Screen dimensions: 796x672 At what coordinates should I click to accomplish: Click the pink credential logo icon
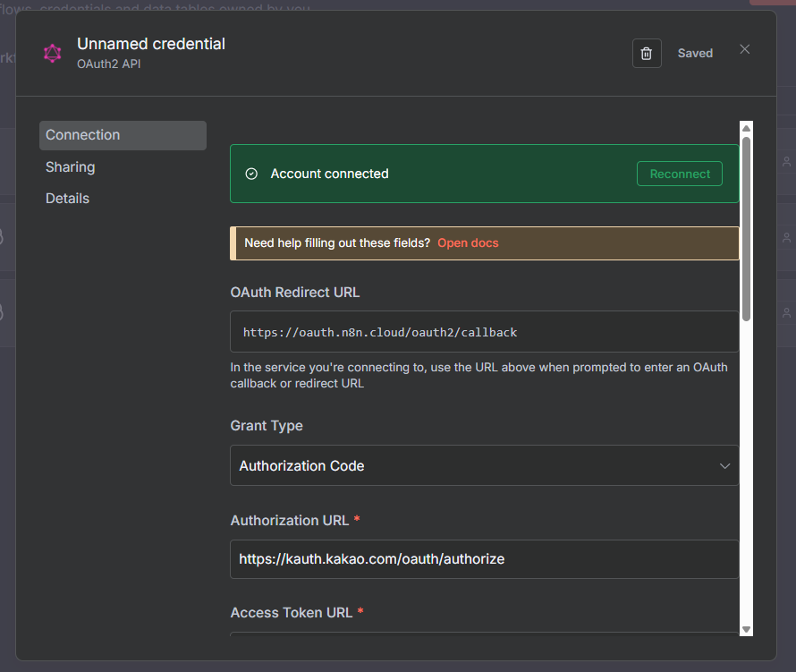(53, 54)
